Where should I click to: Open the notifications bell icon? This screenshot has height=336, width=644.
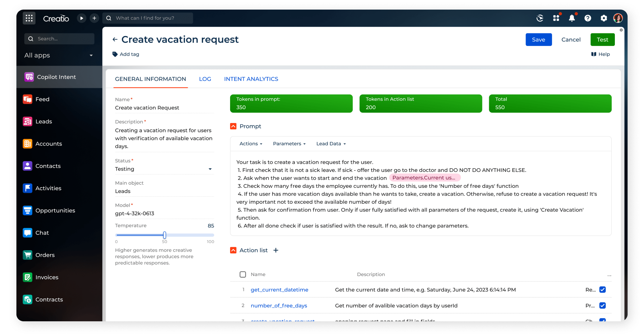(572, 18)
